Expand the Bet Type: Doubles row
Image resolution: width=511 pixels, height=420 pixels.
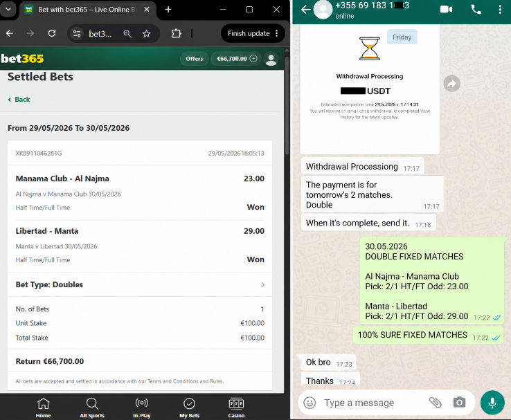click(140, 284)
